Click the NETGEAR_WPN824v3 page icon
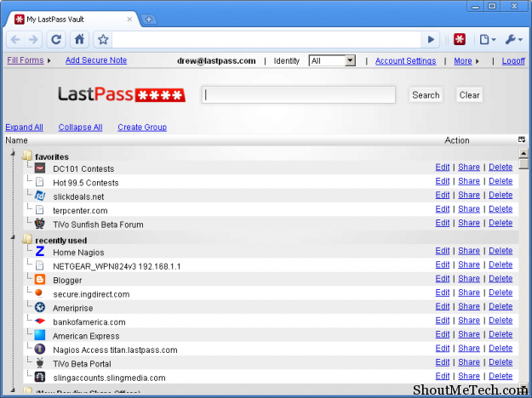This screenshot has width=532, height=398. pyautogui.click(x=40, y=265)
